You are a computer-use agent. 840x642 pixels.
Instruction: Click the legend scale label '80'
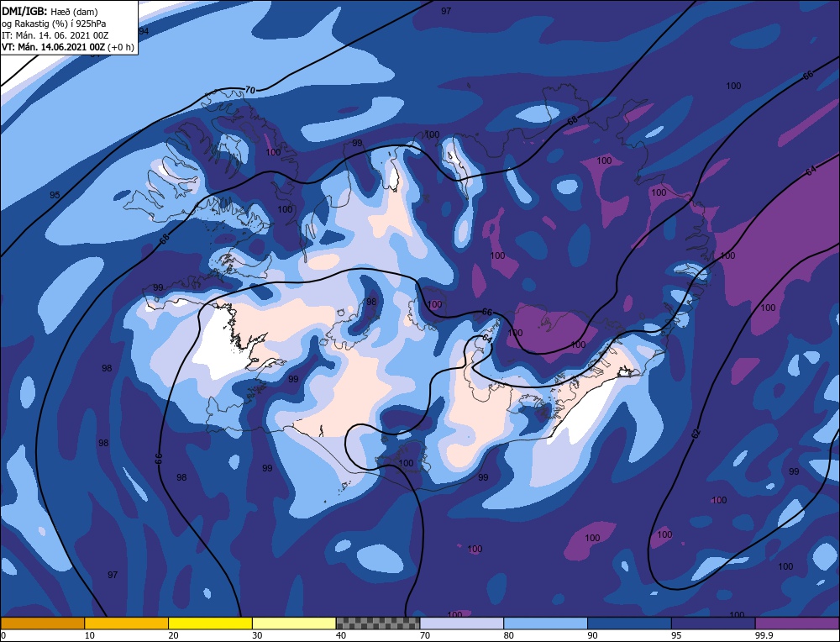coord(508,635)
